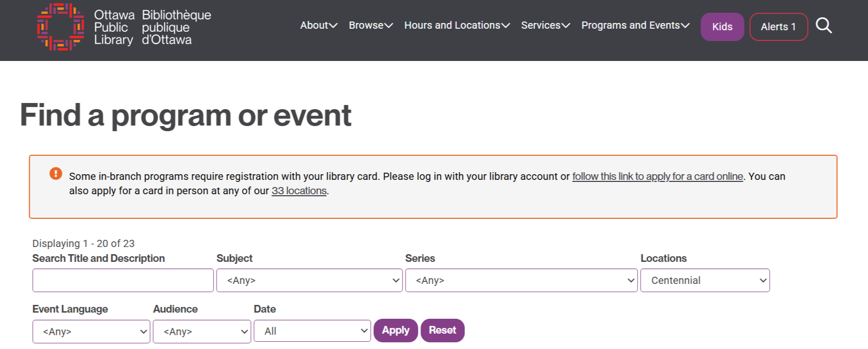Expand Hours and Locations menu
868x349 pixels.
pos(456,26)
